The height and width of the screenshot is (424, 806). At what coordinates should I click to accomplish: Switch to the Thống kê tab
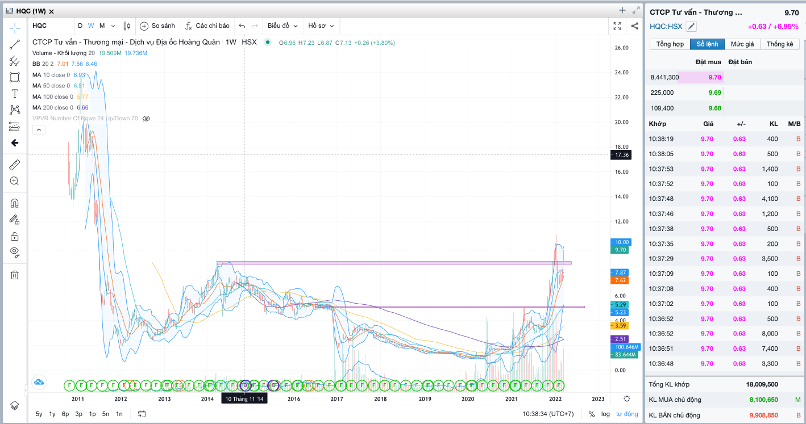(x=779, y=44)
